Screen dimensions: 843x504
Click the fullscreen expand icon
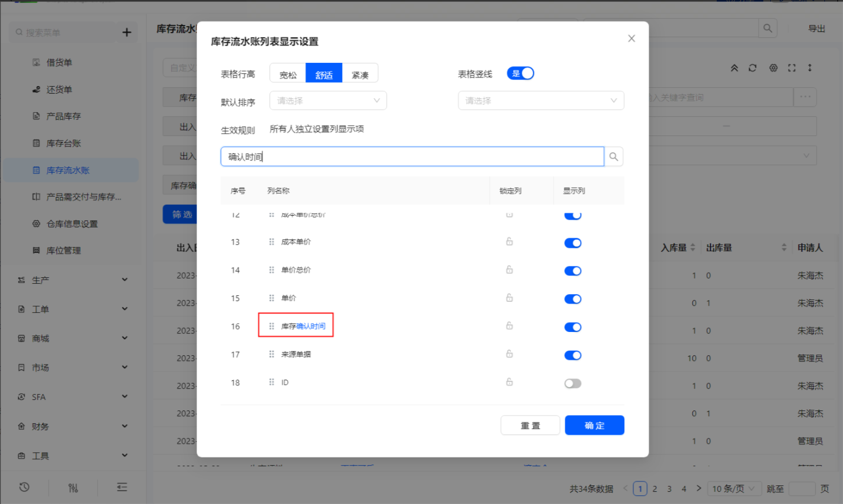coord(791,68)
